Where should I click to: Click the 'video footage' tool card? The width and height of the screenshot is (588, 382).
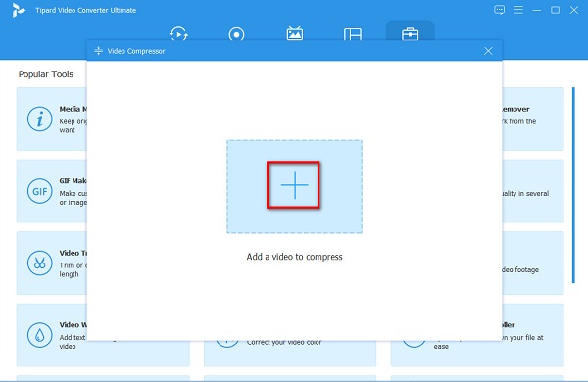coord(533,263)
